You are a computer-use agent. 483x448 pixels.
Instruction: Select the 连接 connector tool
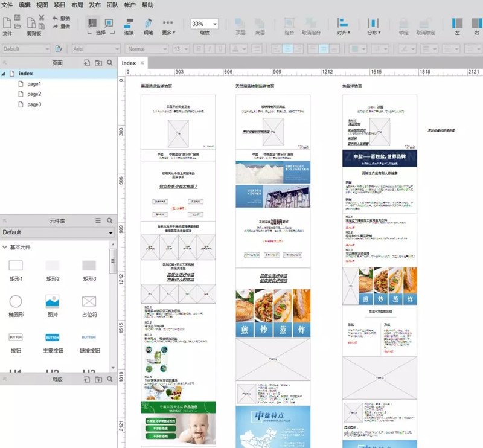click(129, 26)
